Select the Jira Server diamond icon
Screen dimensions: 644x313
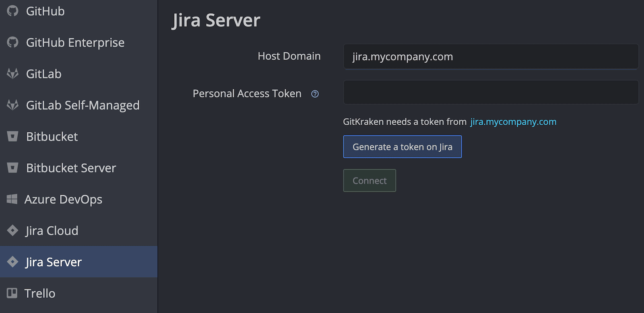[x=12, y=262]
